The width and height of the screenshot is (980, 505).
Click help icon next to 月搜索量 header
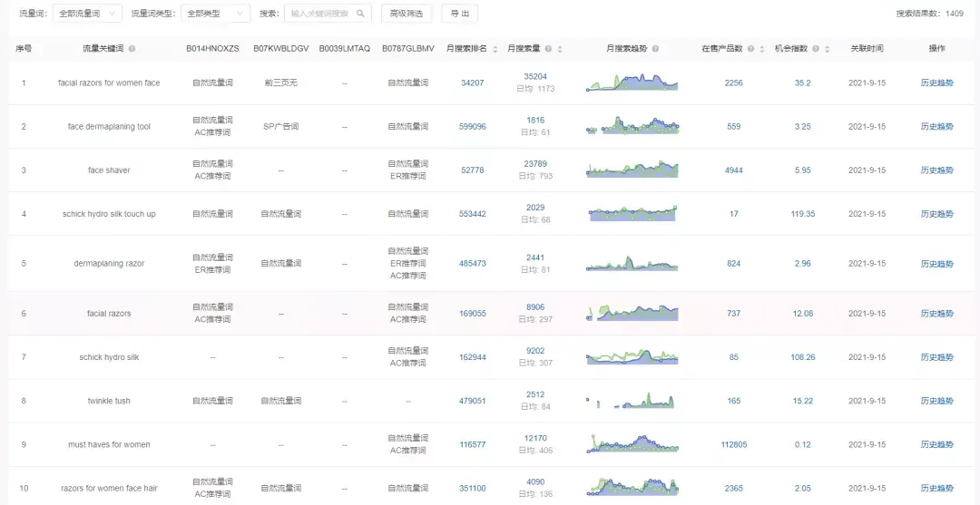click(x=548, y=48)
